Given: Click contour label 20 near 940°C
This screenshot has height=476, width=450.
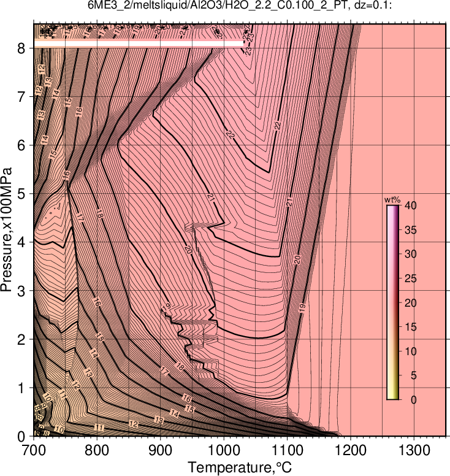Looking at the screenshot, I should click(x=188, y=250).
